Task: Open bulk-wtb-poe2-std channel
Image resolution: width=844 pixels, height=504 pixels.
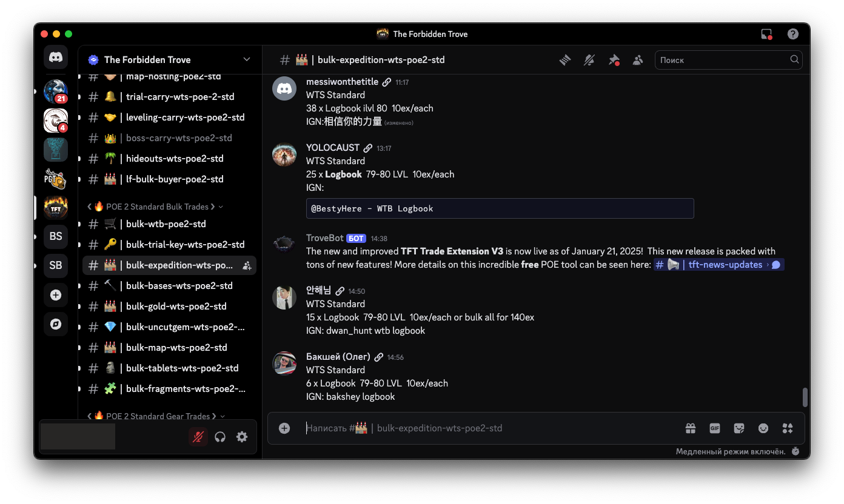Action: click(169, 224)
